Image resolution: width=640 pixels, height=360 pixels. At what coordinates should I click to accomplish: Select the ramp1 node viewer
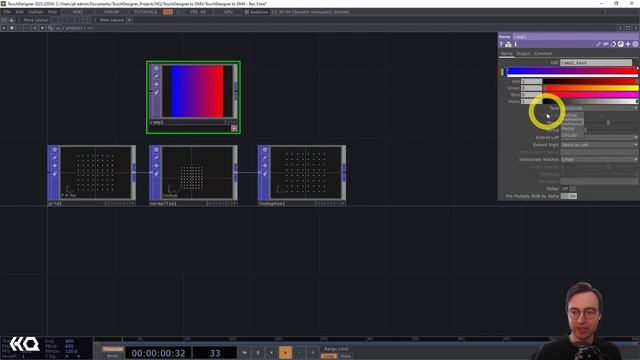(197, 91)
